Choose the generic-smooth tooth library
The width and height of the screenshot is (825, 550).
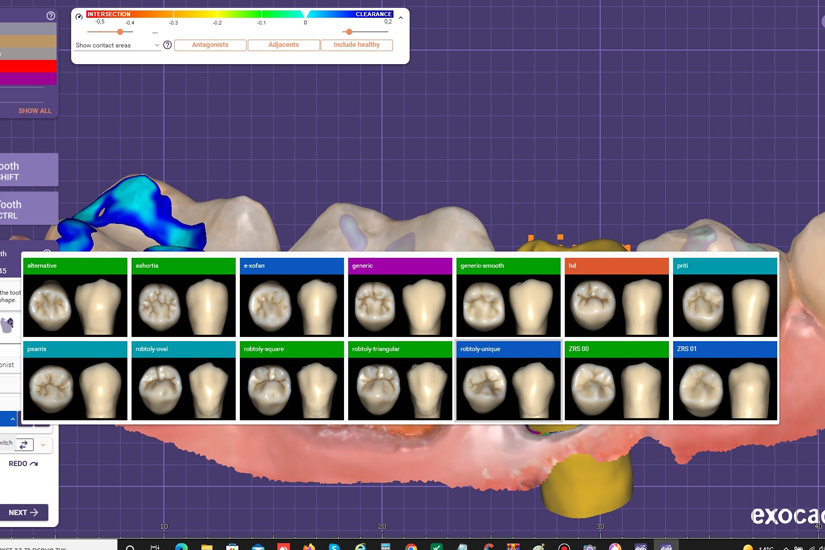pos(509,297)
